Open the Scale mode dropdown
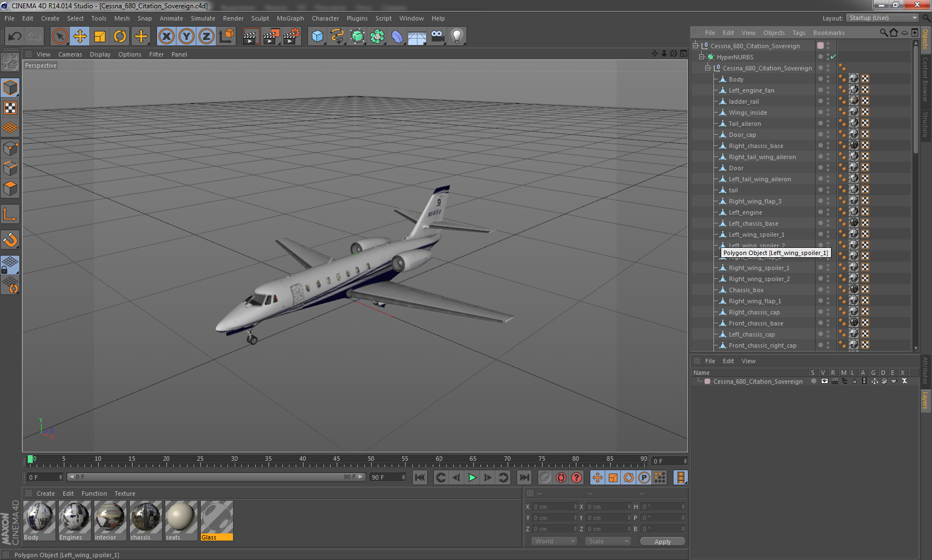This screenshot has height=560, width=932. point(608,541)
